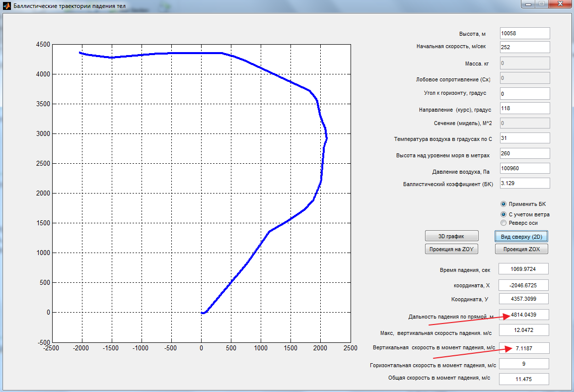Click the 'Дальность падения по прямой' value 4814.0439
Image resolution: width=574 pixels, height=392 pixels.
(524, 315)
